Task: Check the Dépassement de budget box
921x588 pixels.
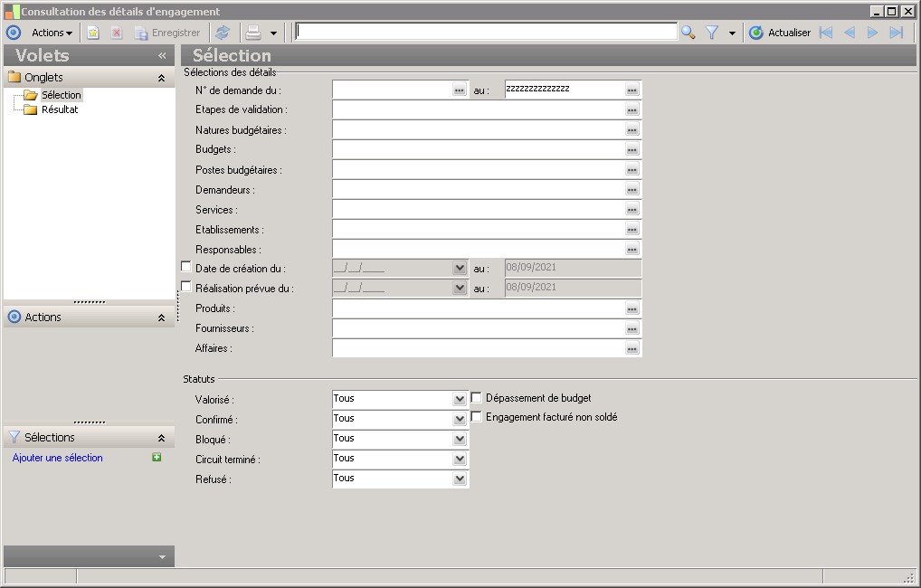Action: [477, 398]
